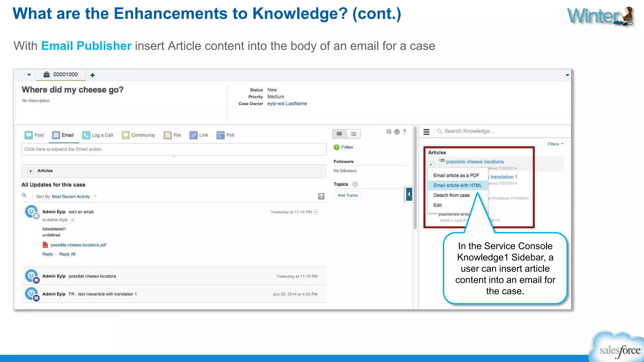Open the Poll publisher action

pos(225,135)
